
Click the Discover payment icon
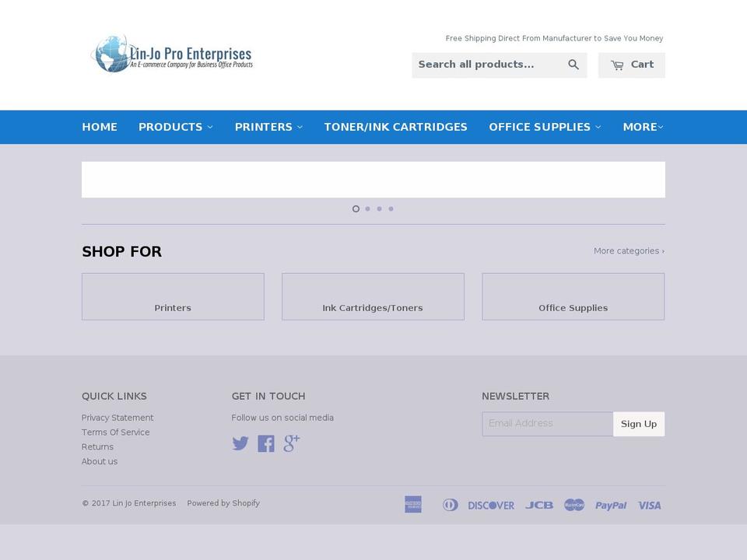491,505
